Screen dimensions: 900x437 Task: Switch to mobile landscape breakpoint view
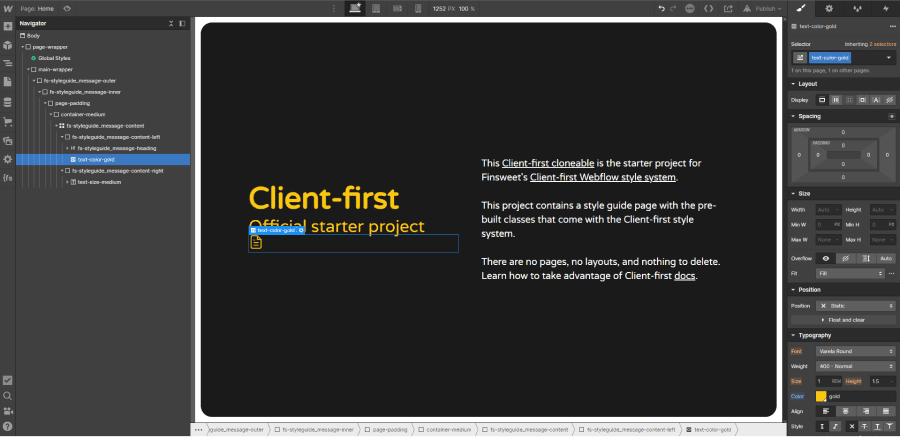[397, 9]
